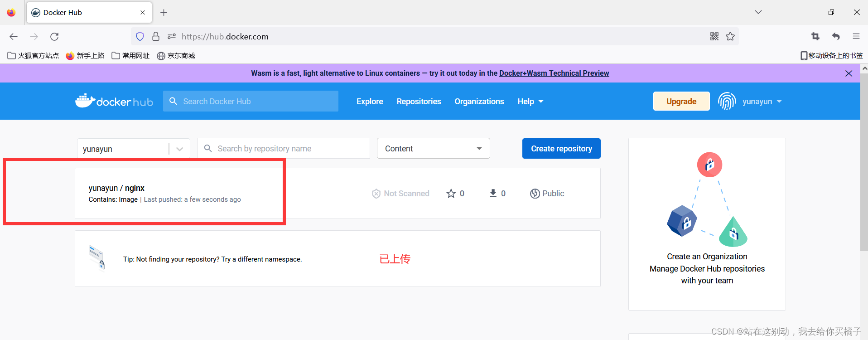
Task: Click the Create an Organization text
Action: point(707,257)
